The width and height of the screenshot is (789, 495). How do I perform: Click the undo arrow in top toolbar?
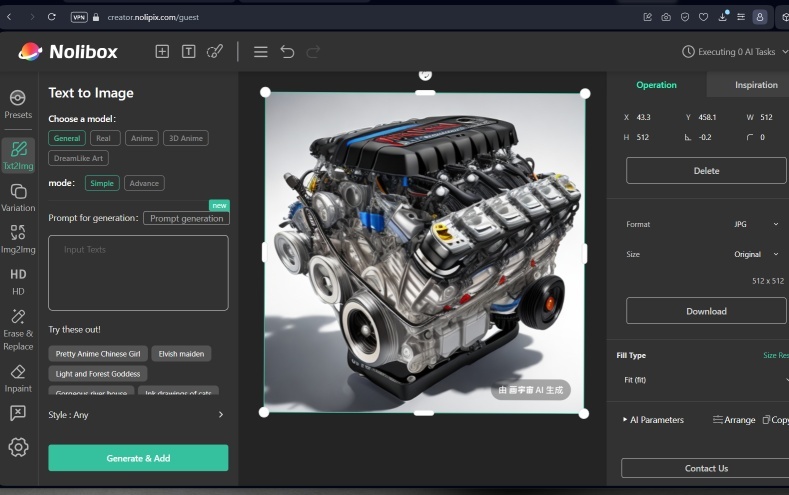click(287, 52)
